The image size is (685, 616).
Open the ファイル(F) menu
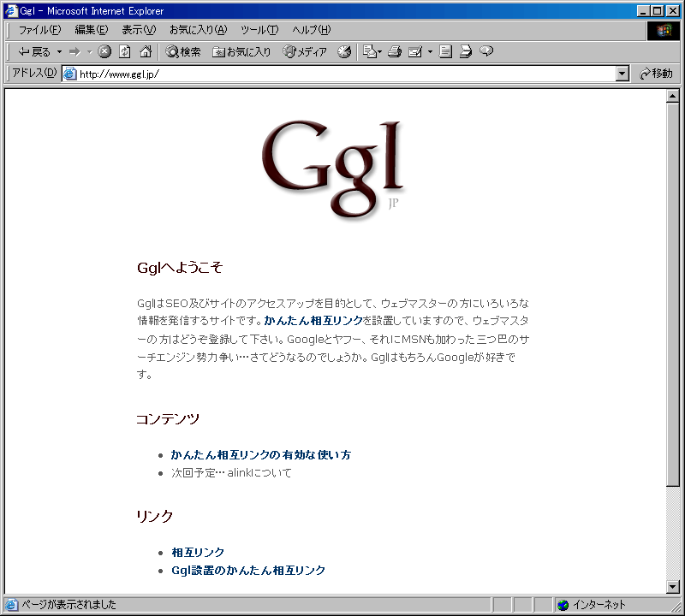click(x=39, y=30)
